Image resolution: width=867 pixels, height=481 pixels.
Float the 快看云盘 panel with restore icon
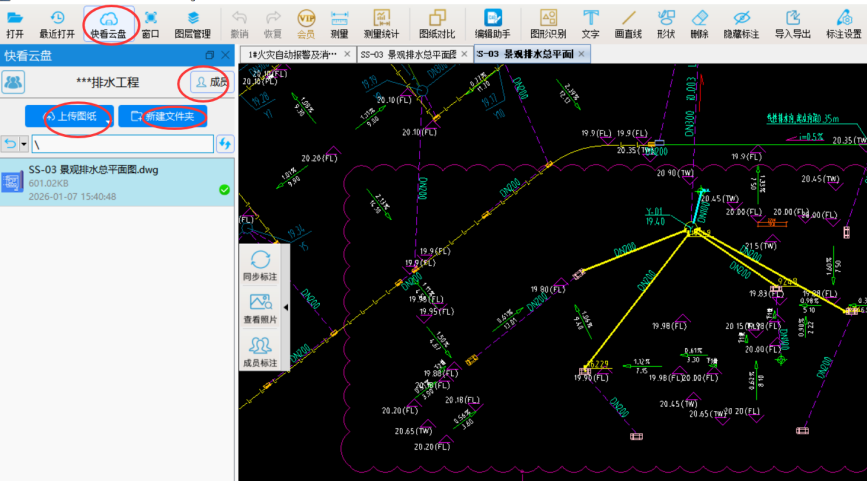click(209, 55)
